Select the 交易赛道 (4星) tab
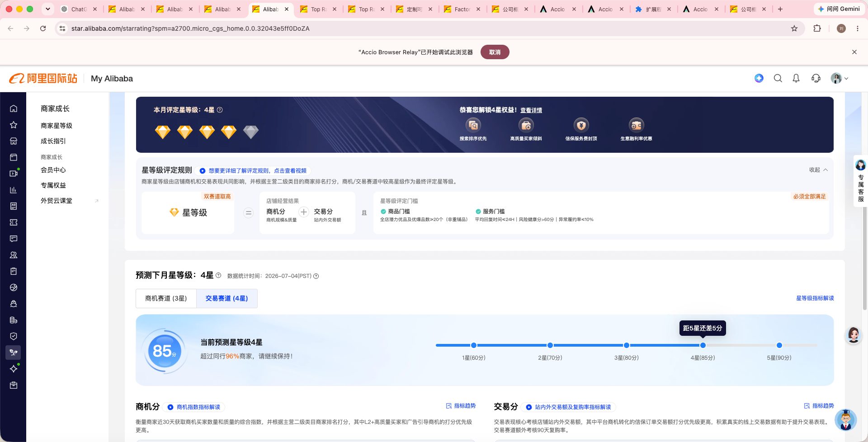The image size is (868, 442). (226, 298)
